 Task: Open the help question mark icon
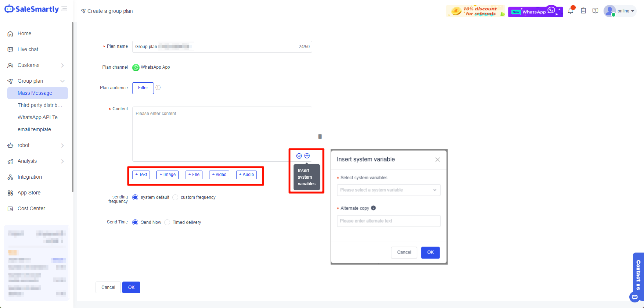pyautogui.click(x=595, y=11)
